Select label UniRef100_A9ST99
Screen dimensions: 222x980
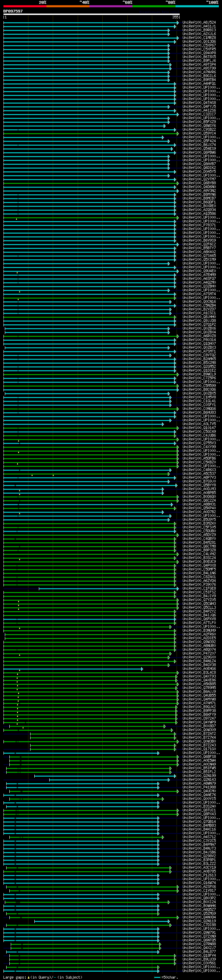199,68
